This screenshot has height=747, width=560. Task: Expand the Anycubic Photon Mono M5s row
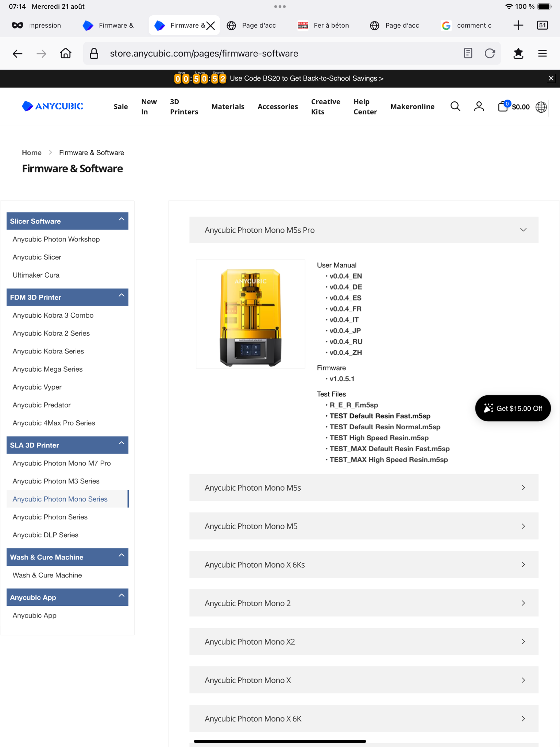(x=364, y=488)
